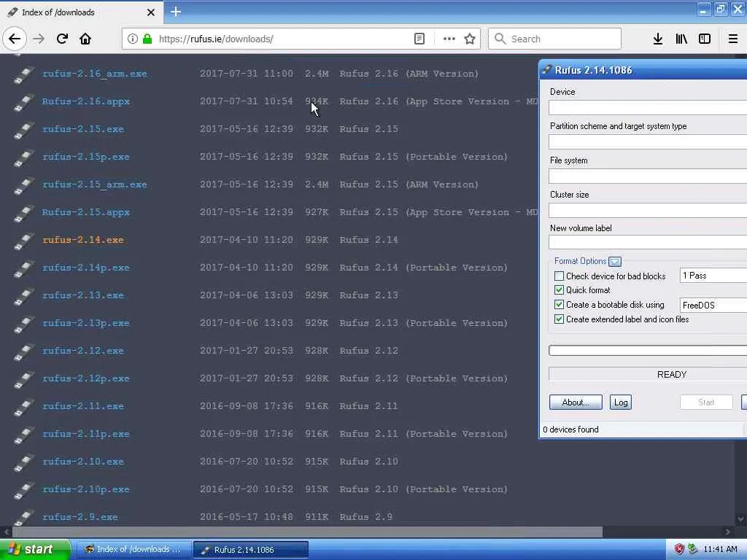Click the browser Back arrow button
This screenshot has width=747, height=560.
pos(15,39)
